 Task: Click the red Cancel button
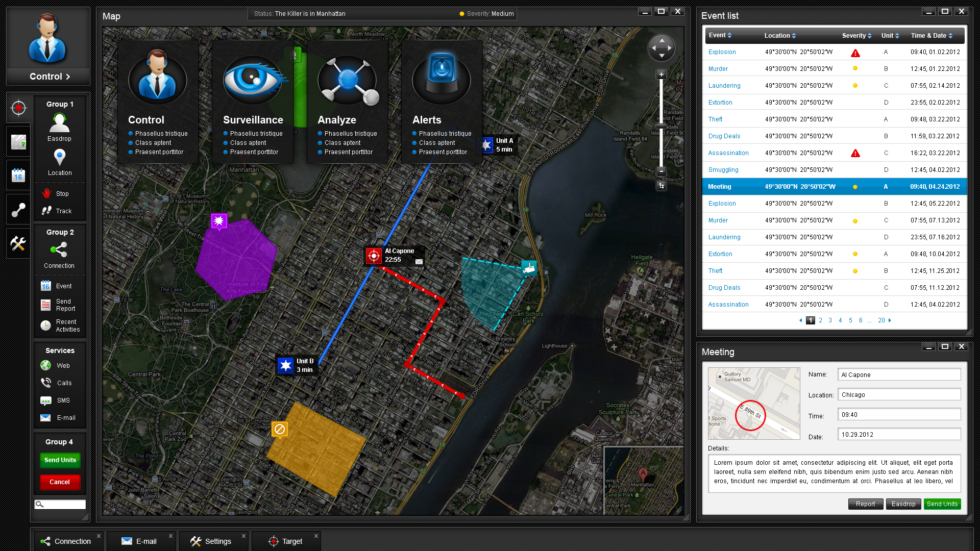coord(60,482)
